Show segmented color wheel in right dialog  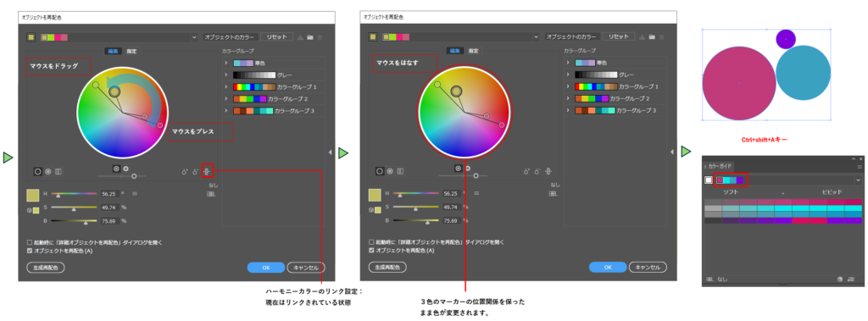(x=390, y=171)
